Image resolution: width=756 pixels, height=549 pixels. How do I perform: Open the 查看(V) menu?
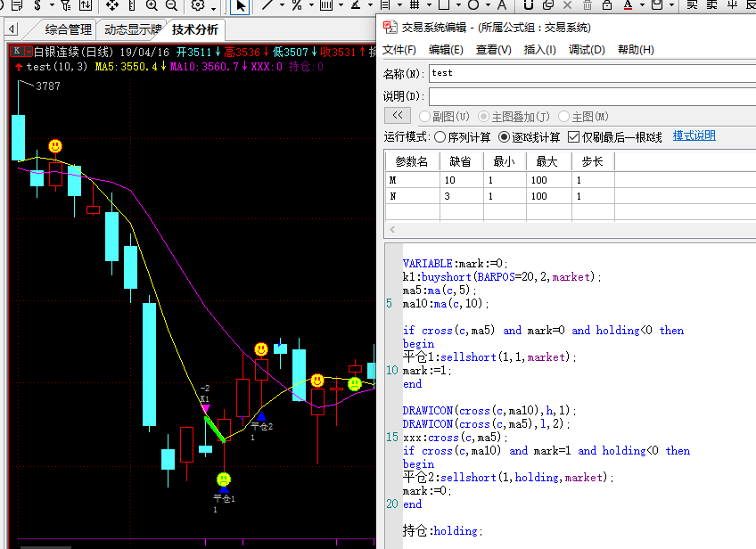pos(494,50)
